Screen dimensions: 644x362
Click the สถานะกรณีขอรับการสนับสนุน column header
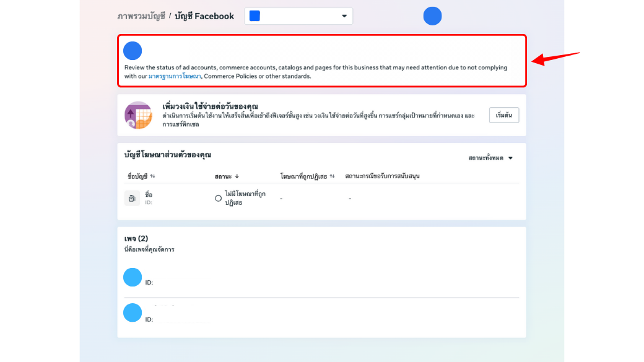coord(382,176)
